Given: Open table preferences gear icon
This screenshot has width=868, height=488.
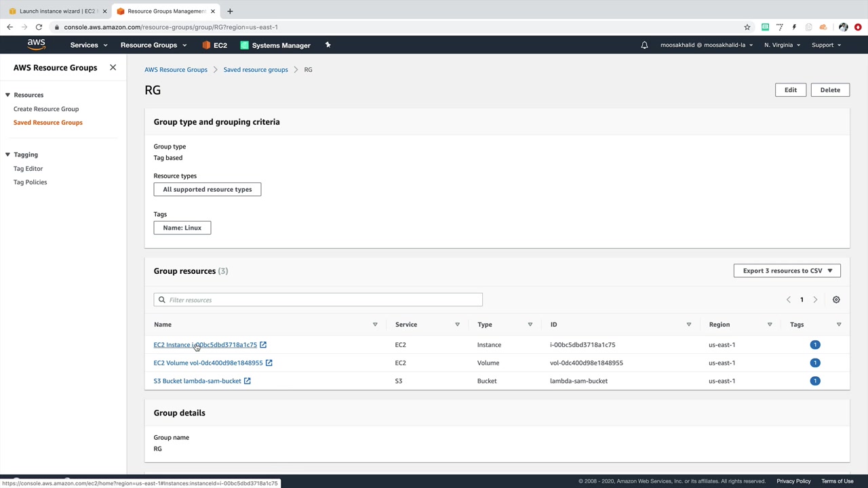Looking at the screenshot, I should pyautogui.click(x=836, y=300).
